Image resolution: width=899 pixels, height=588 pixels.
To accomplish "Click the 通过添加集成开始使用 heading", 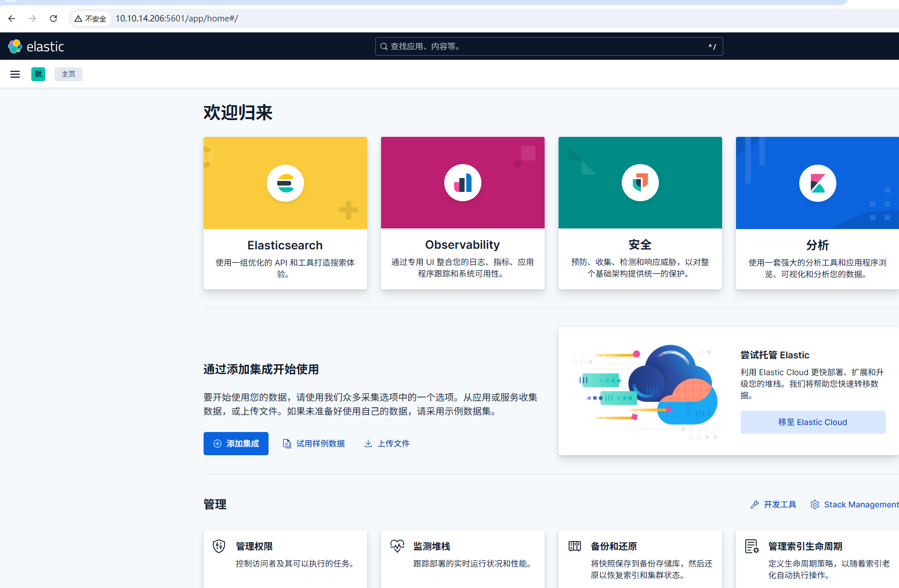I will [x=261, y=369].
